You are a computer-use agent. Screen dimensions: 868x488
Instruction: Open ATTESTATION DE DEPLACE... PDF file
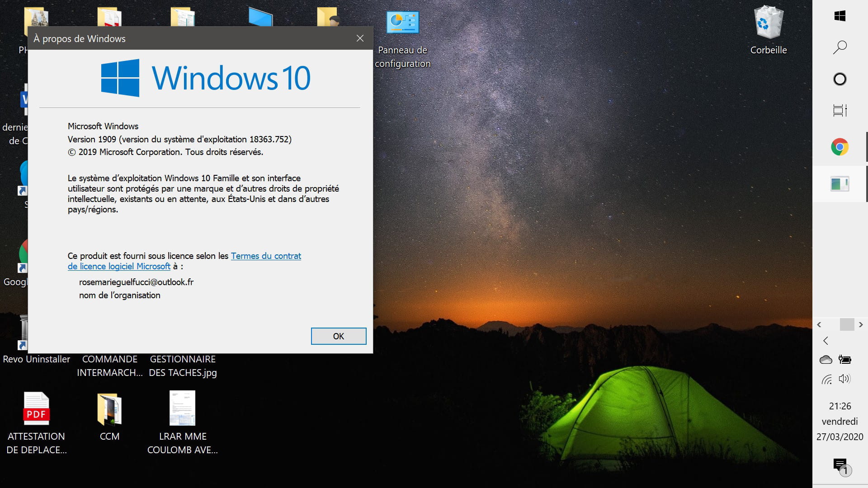pyautogui.click(x=37, y=423)
